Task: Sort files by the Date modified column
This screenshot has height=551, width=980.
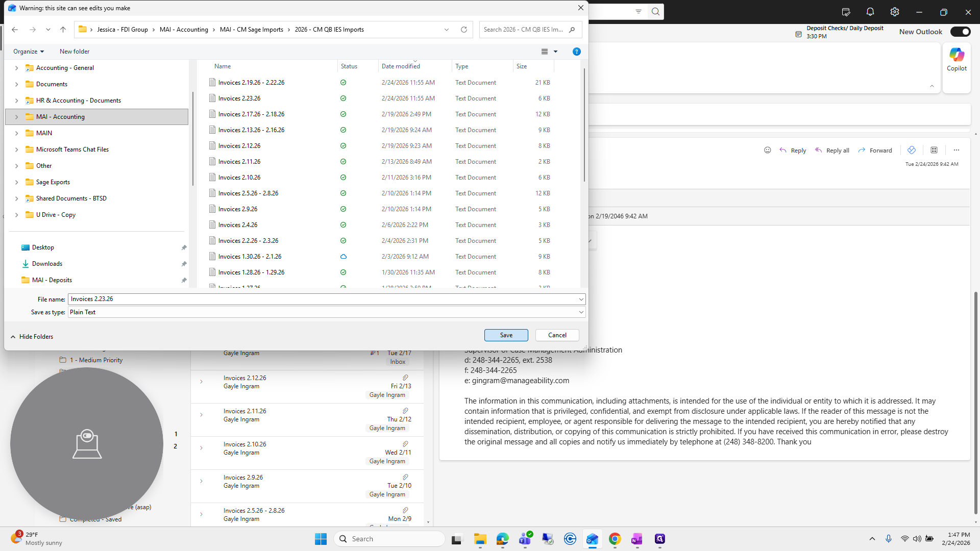Action: pyautogui.click(x=401, y=66)
